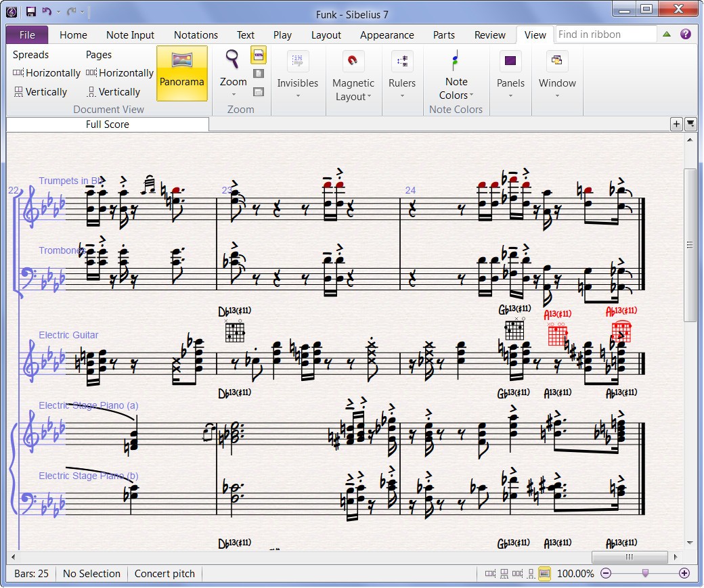Image resolution: width=704 pixels, height=588 pixels.
Task: Click the Invisibles icon
Action: 298,61
